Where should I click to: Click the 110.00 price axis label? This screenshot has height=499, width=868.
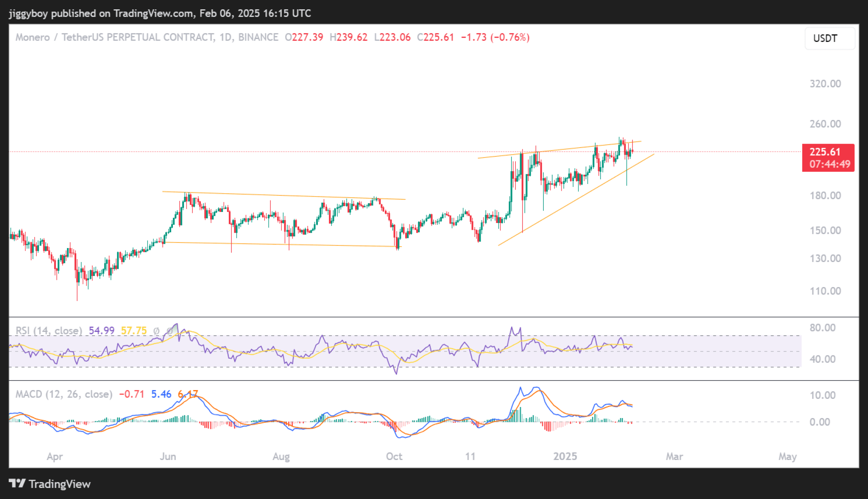tap(825, 291)
